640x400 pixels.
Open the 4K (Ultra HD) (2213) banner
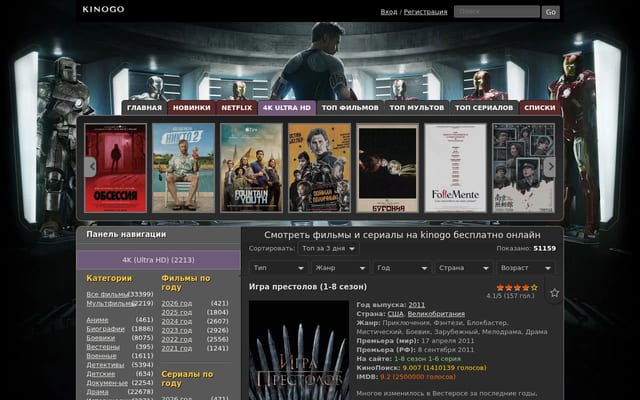coord(158,260)
